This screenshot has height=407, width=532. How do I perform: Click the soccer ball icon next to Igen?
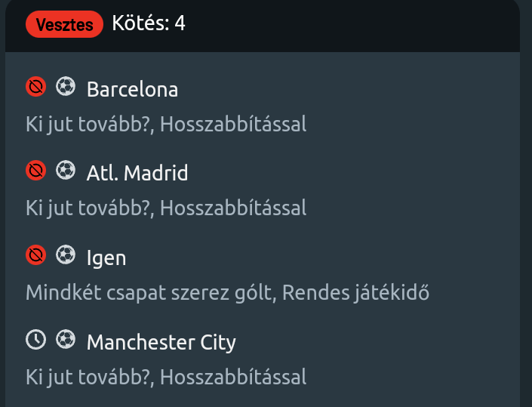(x=66, y=256)
